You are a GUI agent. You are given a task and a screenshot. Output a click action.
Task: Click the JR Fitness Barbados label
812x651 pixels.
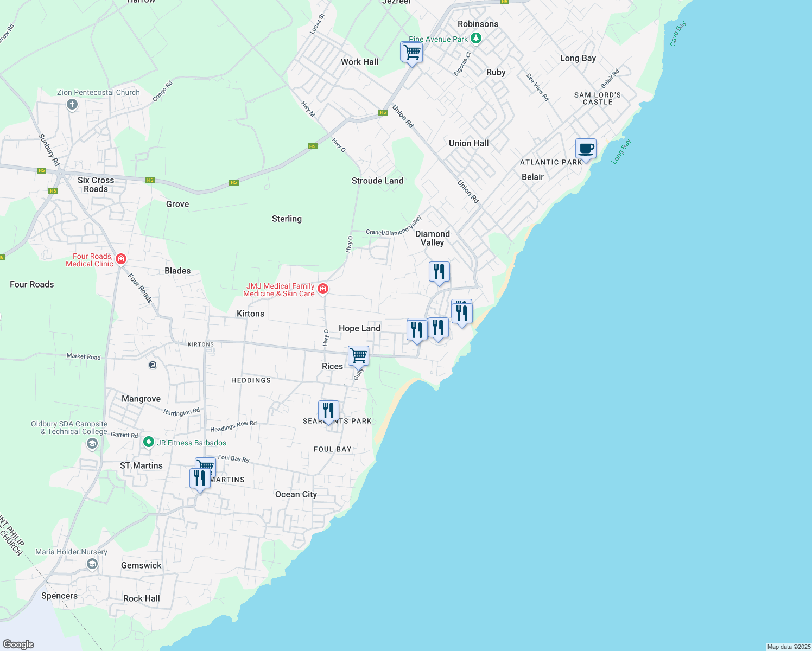[x=192, y=443]
